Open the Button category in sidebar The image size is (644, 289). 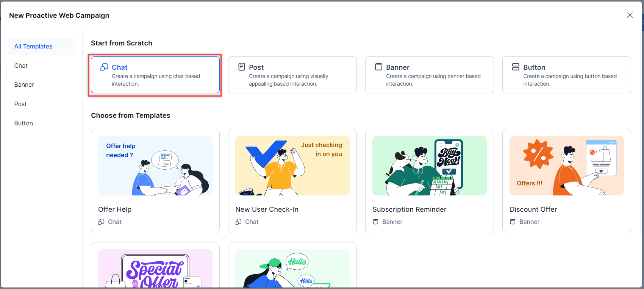click(23, 123)
